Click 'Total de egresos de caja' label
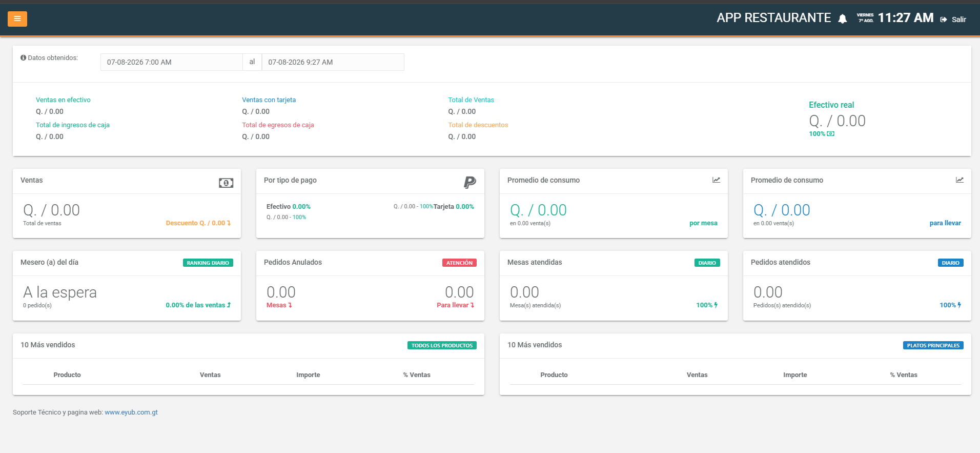 (278, 125)
